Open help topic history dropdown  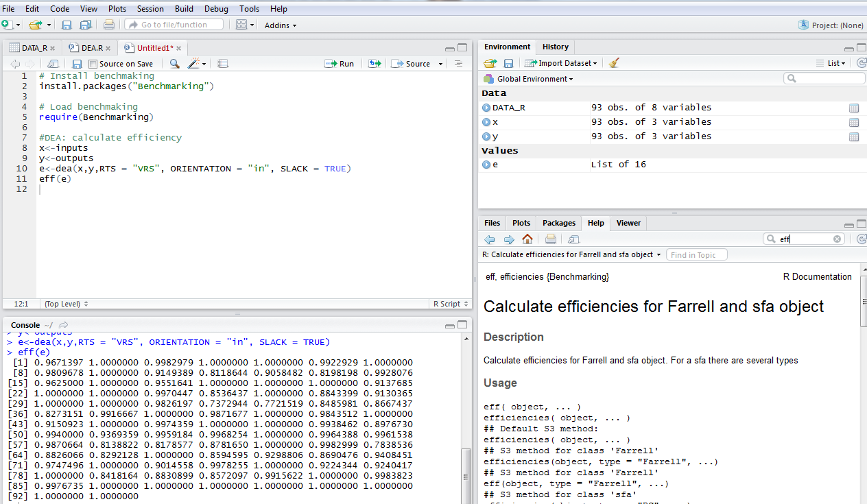click(571, 254)
